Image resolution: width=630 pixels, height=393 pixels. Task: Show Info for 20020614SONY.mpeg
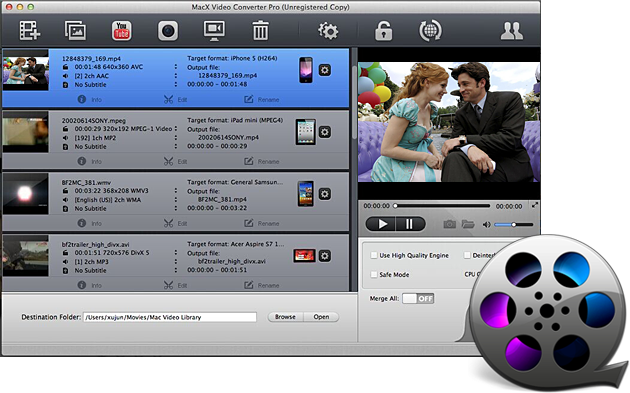click(x=90, y=161)
